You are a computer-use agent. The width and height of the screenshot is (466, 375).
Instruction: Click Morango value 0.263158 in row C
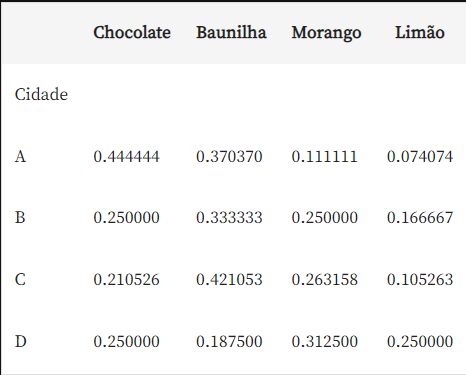coord(325,280)
